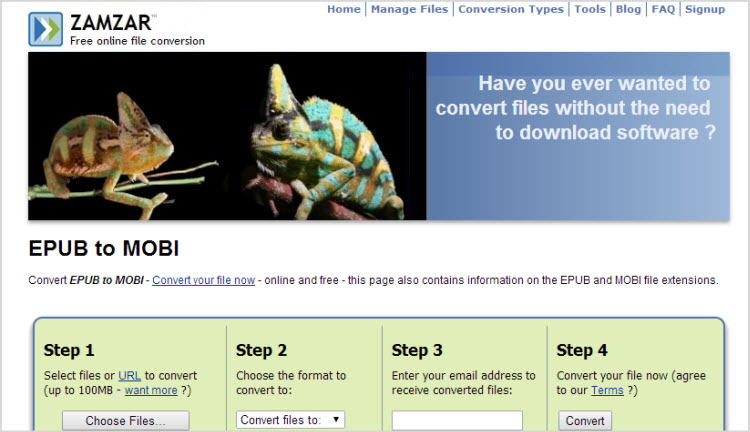The image size is (750, 432).
Task: Click the 'Step 4' heading
Action: coord(582,350)
